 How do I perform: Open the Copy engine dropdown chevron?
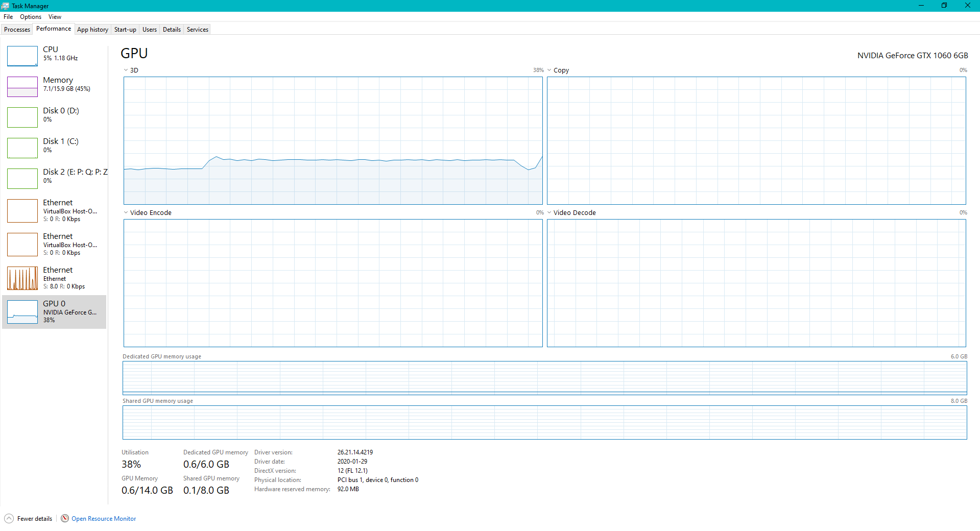(549, 70)
